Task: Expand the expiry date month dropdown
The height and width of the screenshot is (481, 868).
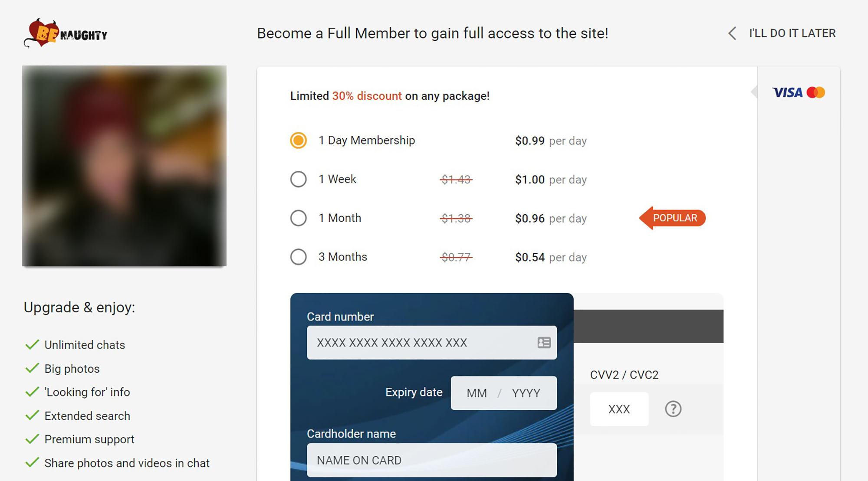Action: [477, 393]
